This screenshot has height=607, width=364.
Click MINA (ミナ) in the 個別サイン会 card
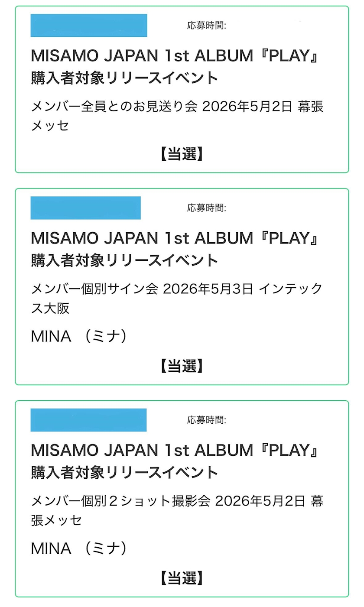click(79, 337)
